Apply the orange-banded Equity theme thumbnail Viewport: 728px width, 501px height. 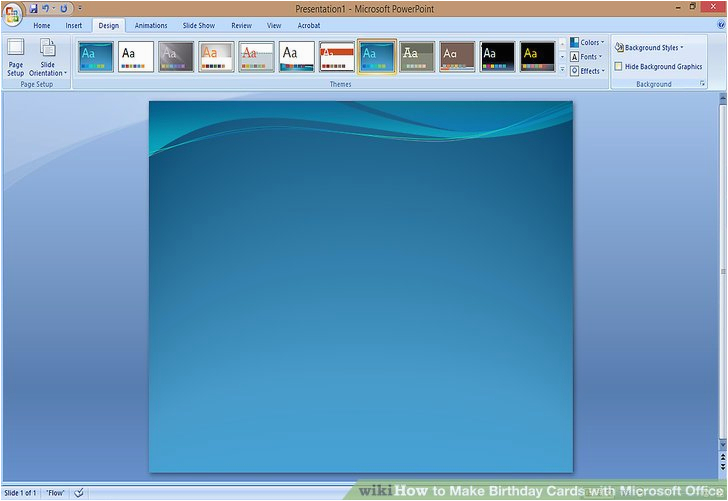pyautogui.click(x=337, y=57)
